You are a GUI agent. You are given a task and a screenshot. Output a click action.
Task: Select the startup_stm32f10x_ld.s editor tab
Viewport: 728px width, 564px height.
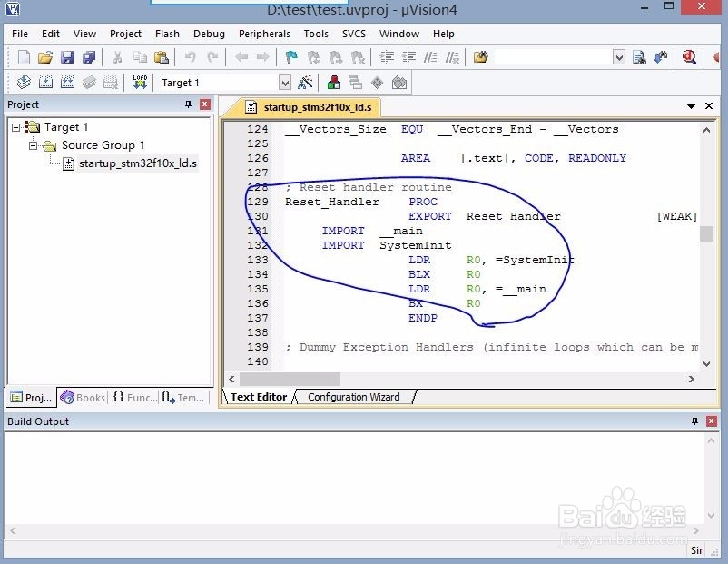coord(310,107)
